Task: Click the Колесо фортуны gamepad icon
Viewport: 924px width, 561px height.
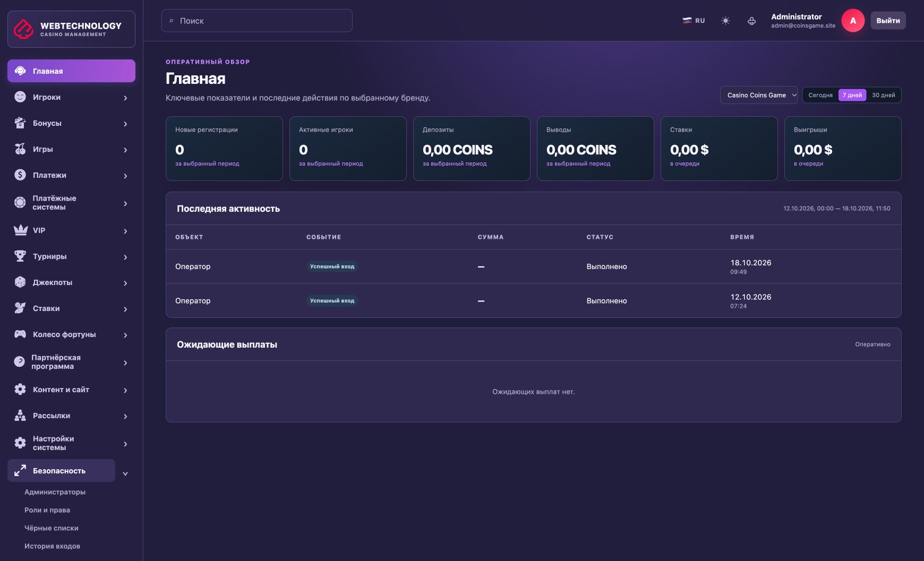Action: (x=20, y=334)
